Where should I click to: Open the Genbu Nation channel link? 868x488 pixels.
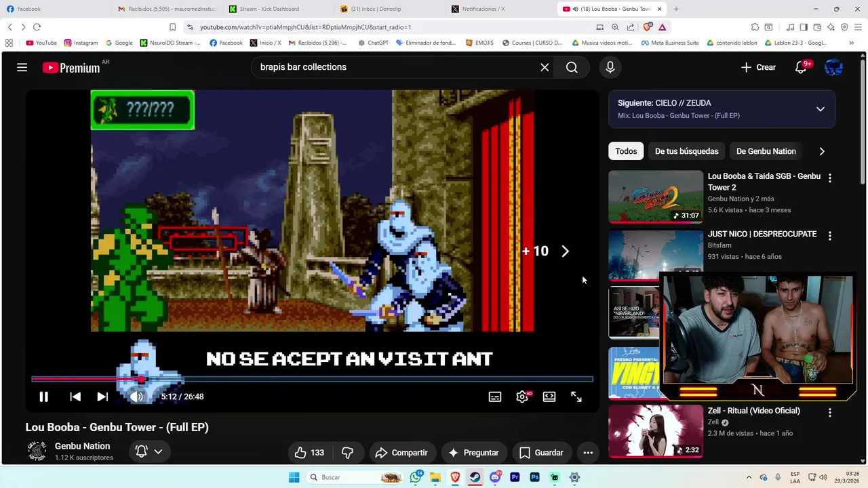pyautogui.click(x=82, y=446)
